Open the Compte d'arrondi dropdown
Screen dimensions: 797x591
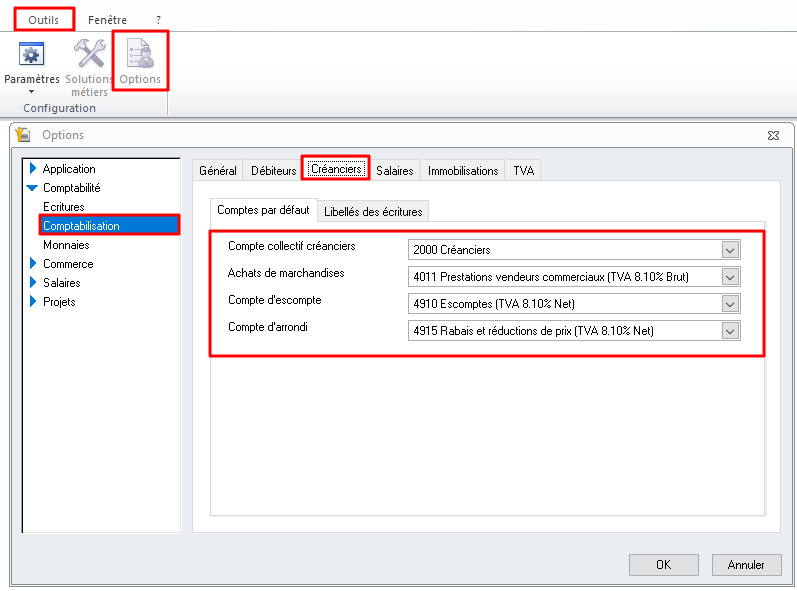tap(730, 331)
